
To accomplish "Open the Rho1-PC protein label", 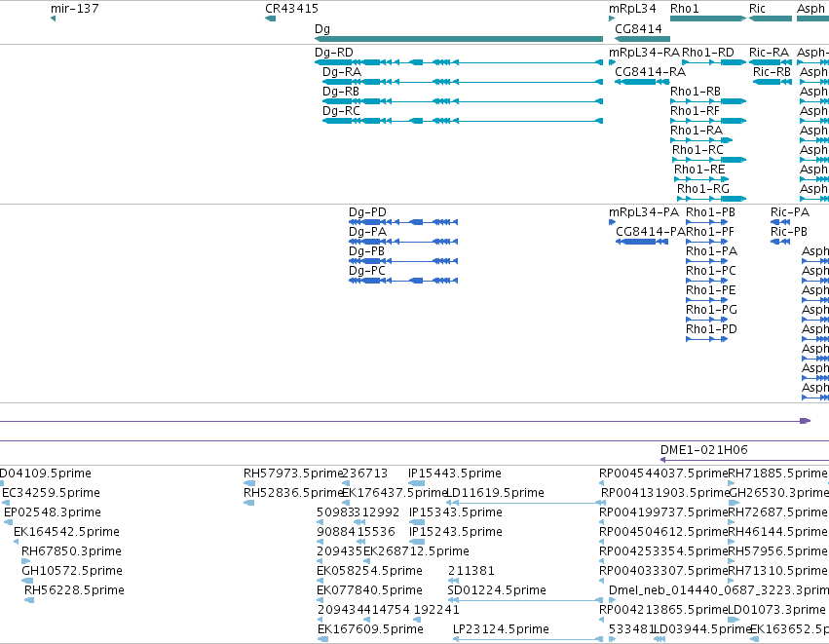I will tap(711, 271).
